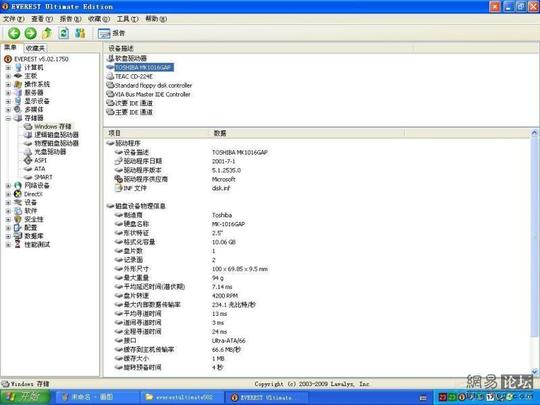Expand the DirectX tree node
Image resolution: width=540 pixels, height=405 pixels.
[x=8, y=194]
